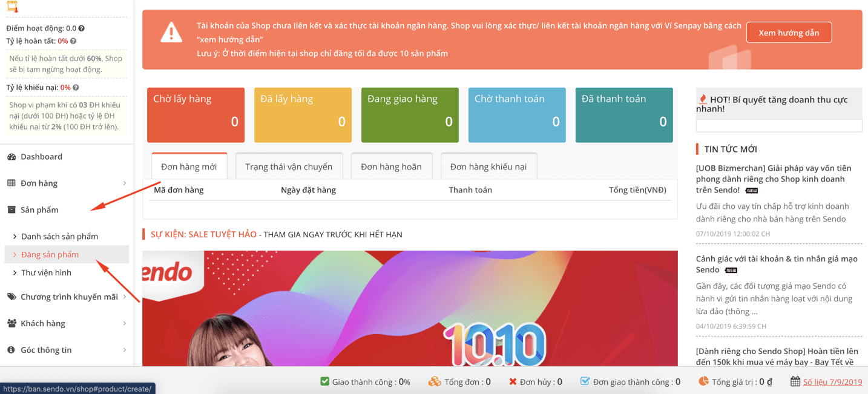This screenshot has height=394, width=868.
Task: Click the TIN TỨC MỚI heading
Action: click(x=731, y=149)
